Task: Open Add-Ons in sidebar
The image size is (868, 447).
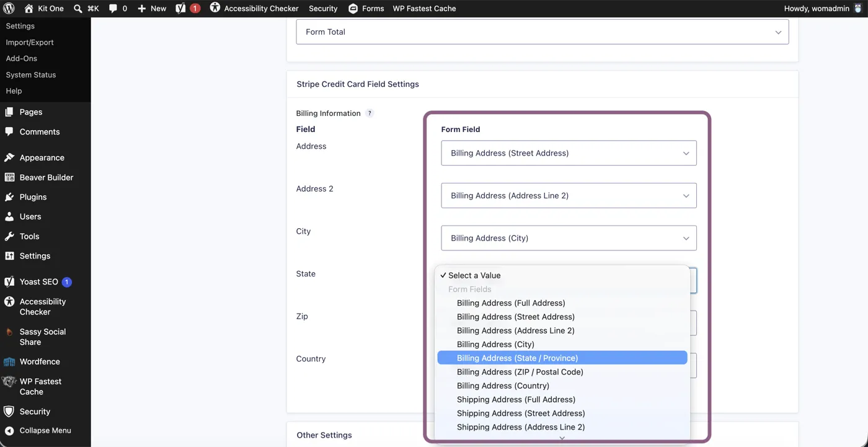Action: [22, 58]
